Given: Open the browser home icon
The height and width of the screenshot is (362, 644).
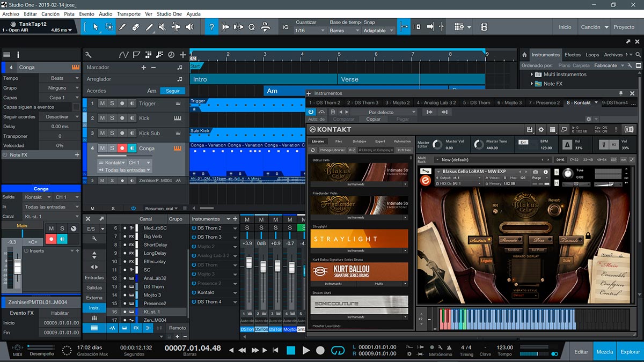Looking at the screenshot, I should coord(524,55).
